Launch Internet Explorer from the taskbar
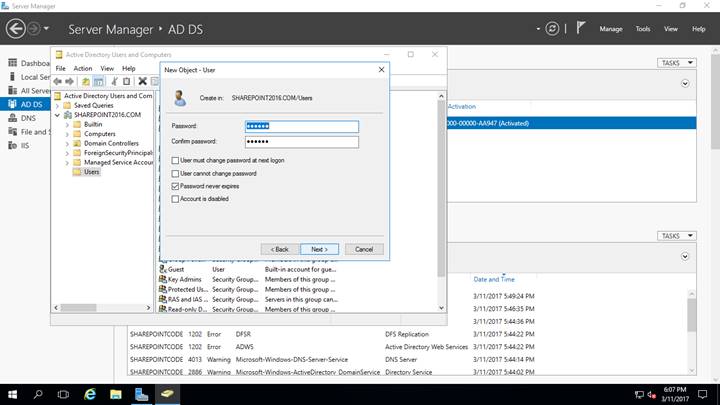720x405 pixels. [90, 394]
